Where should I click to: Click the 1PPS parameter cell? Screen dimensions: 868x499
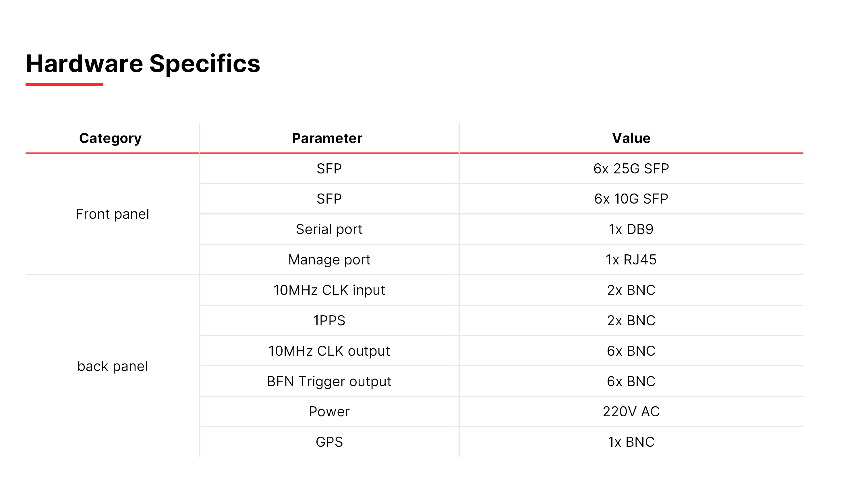[329, 320]
